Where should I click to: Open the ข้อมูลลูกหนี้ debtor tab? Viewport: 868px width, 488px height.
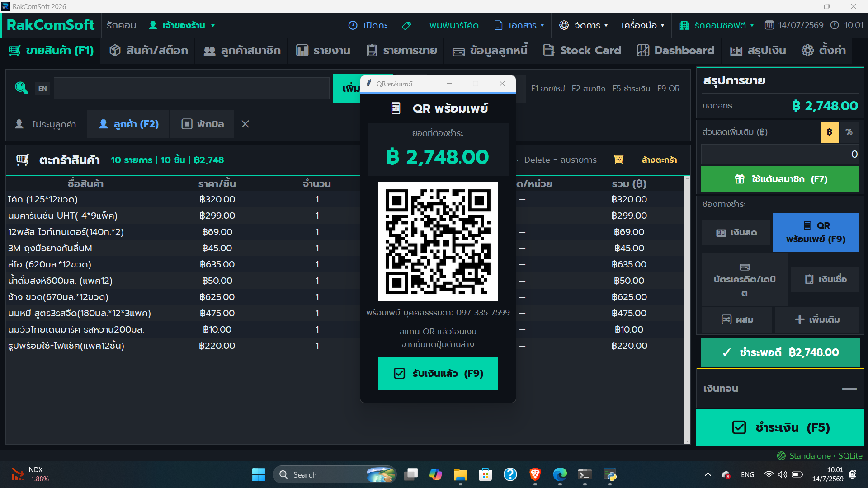click(490, 50)
